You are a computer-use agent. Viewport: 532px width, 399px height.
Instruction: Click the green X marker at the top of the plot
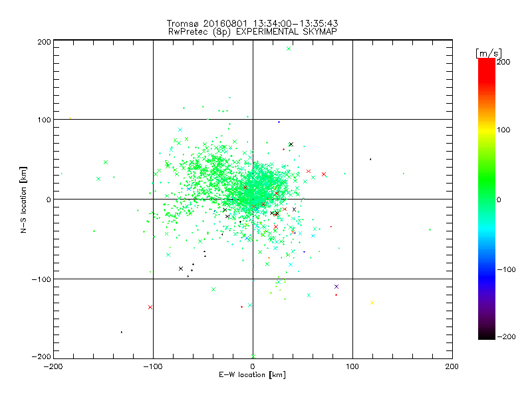pos(289,49)
